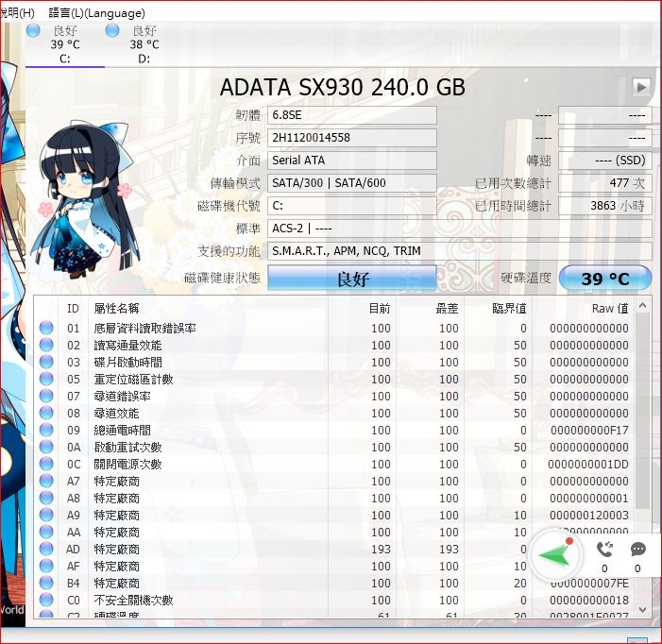
Task: Click the 臨界值 column header
Action: tap(509, 309)
